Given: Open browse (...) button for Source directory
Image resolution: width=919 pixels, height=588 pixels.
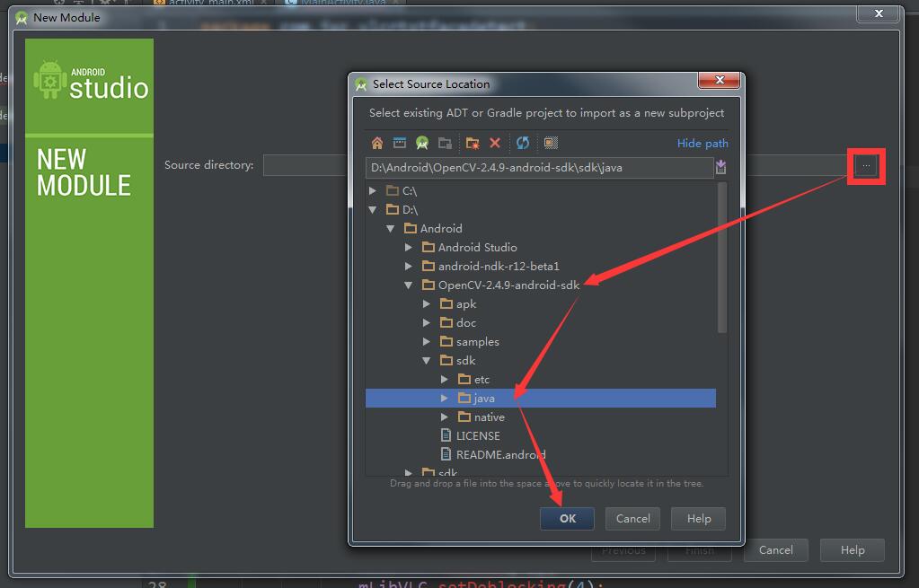Looking at the screenshot, I should (x=866, y=166).
